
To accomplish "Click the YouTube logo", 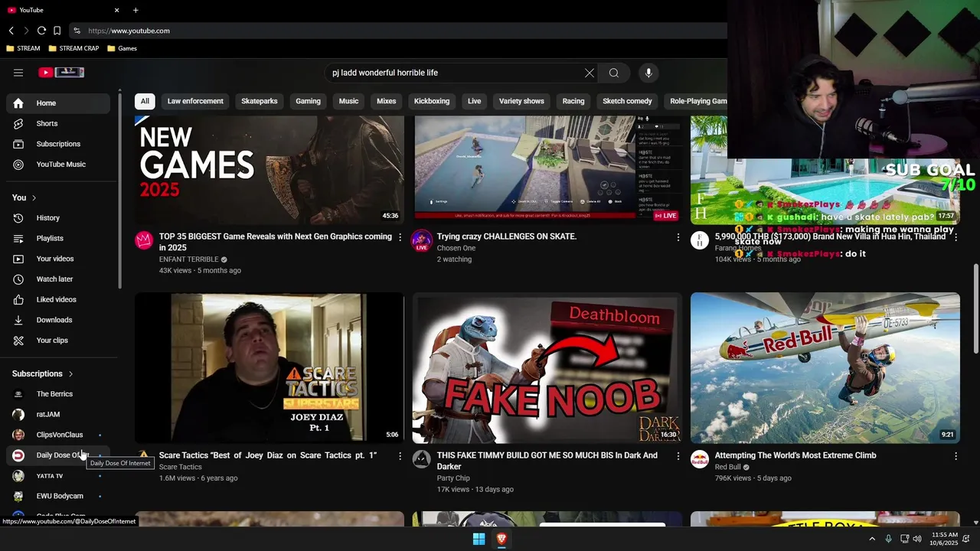I will (61, 73).
